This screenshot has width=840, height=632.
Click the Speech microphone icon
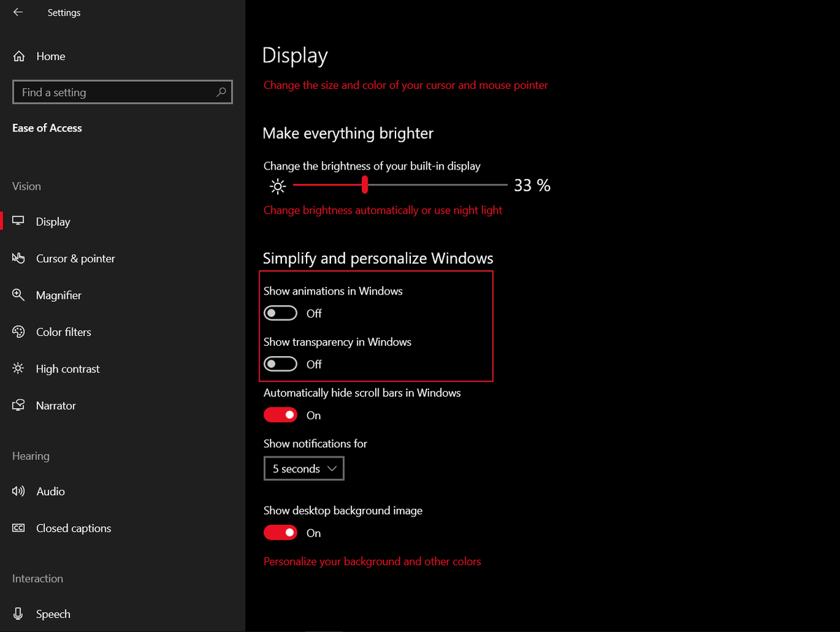click(19, 614)
